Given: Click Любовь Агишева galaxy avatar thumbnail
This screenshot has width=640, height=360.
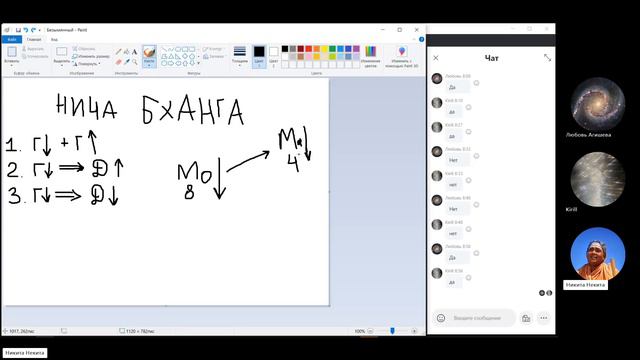Looking at the screenshot, I should 598,104.
